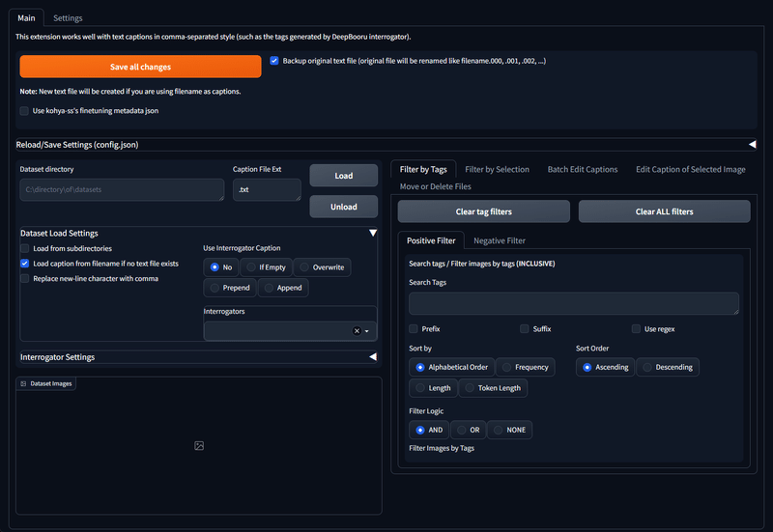Click the image placeholder icon in Dataset Images
The height and width of the screenshot is (532, 773).
pyautogui.click(x=199, y=446)
